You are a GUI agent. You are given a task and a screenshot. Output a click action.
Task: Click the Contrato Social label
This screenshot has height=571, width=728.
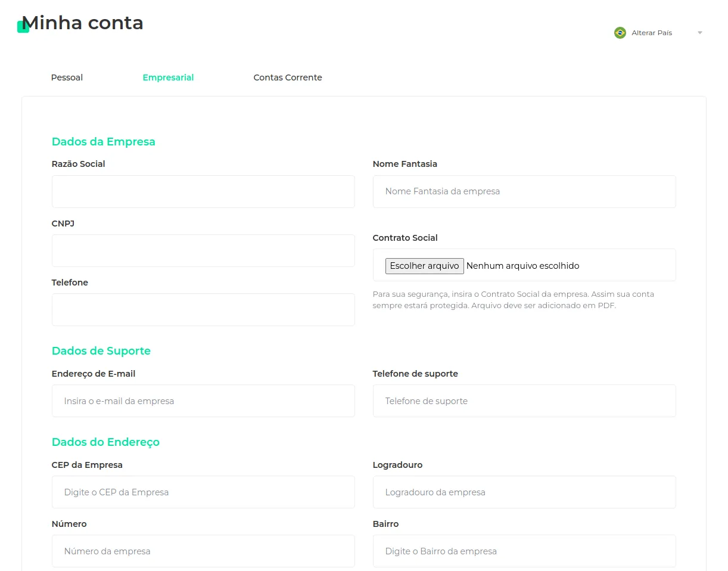[x=405, y=238]
